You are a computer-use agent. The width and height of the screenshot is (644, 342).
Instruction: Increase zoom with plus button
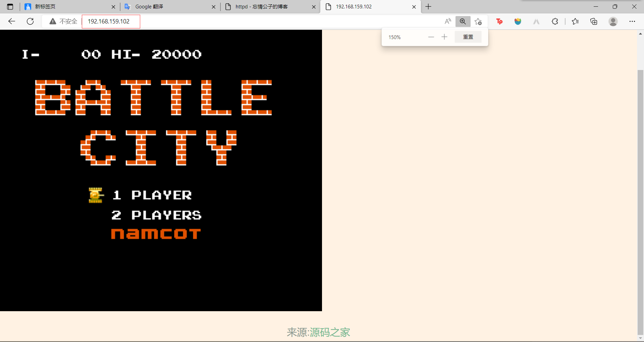click(444, 37)
